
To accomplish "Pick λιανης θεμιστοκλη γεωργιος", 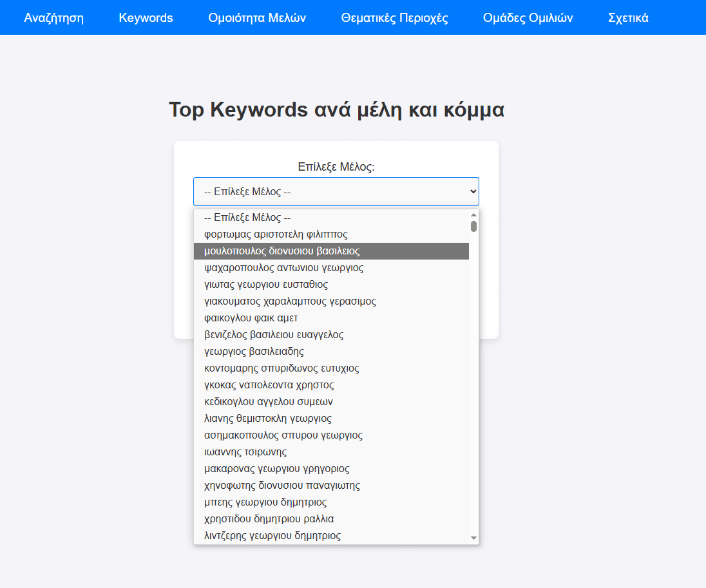I will 331,418.
